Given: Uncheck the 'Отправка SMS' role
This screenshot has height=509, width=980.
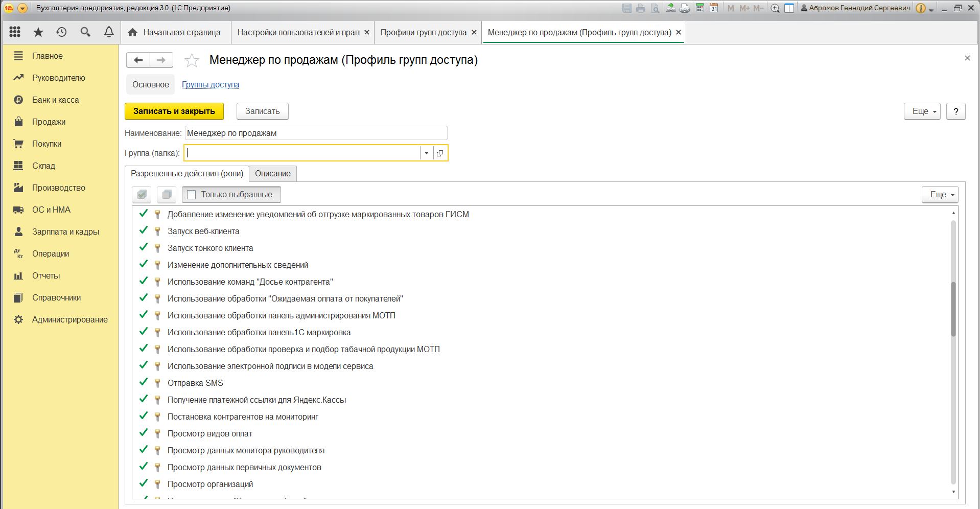Looking at the screenshot, I should [144, 382].
